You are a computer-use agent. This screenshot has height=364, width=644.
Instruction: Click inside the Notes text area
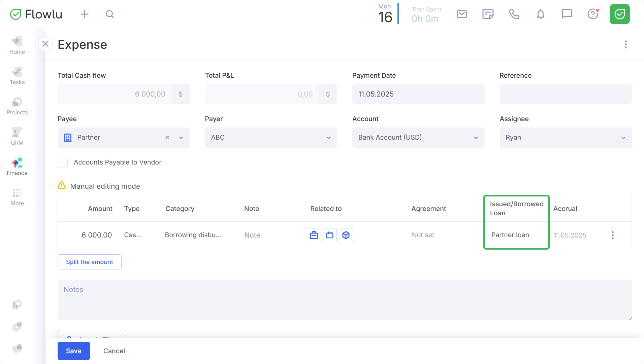344,300
